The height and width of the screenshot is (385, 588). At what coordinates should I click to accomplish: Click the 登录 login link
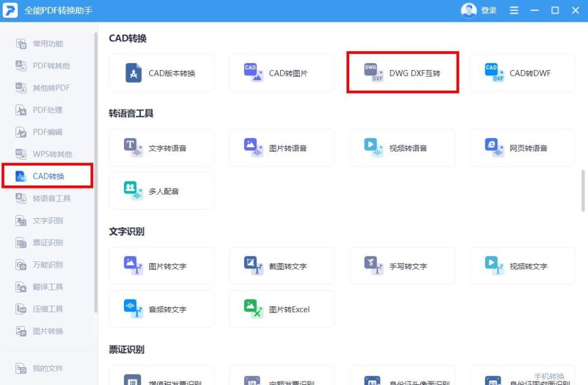click(x=489, y=10)
